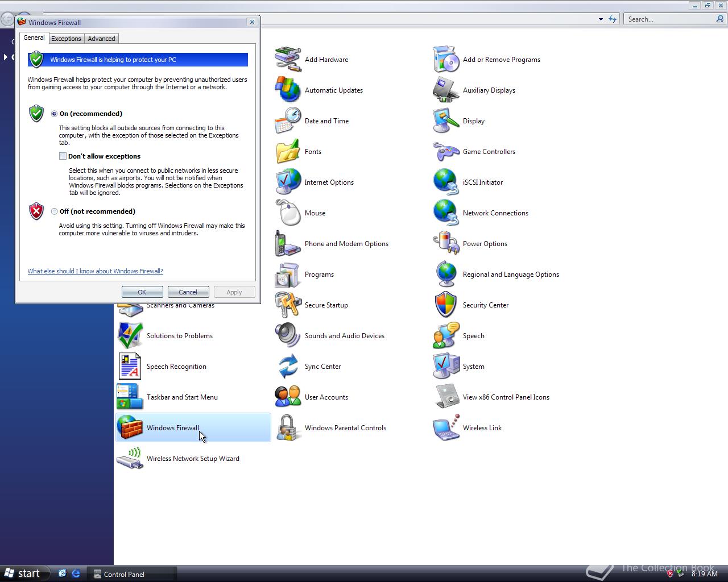Cancel the Windows Firewall dialog
728x582 pixels.
tap(188, 292)
